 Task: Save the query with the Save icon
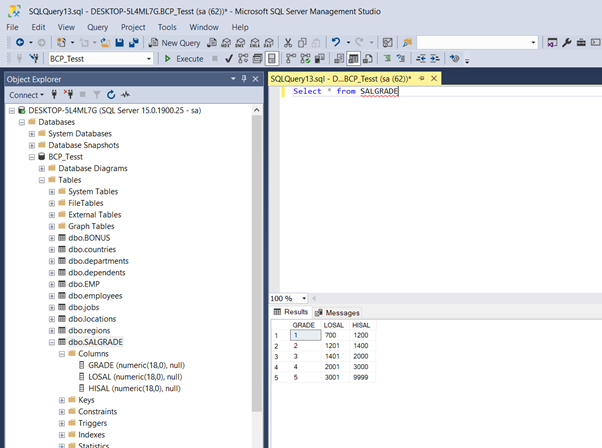[x=119, y=42]
